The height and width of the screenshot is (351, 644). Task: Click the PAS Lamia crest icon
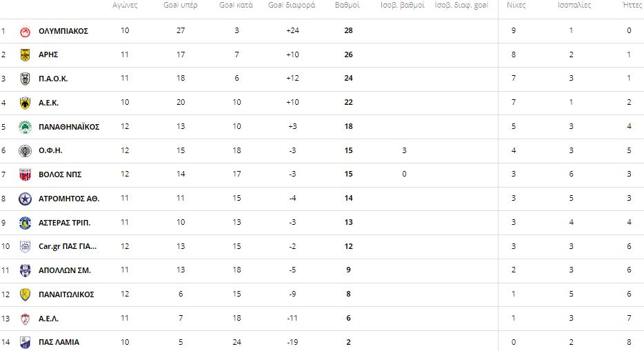(25, 343)
